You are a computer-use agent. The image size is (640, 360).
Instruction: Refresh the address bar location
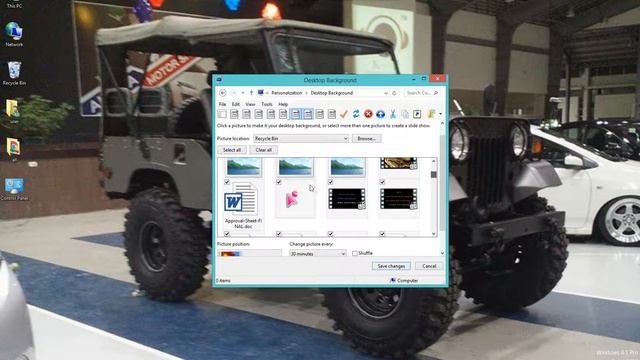(394, 93)
